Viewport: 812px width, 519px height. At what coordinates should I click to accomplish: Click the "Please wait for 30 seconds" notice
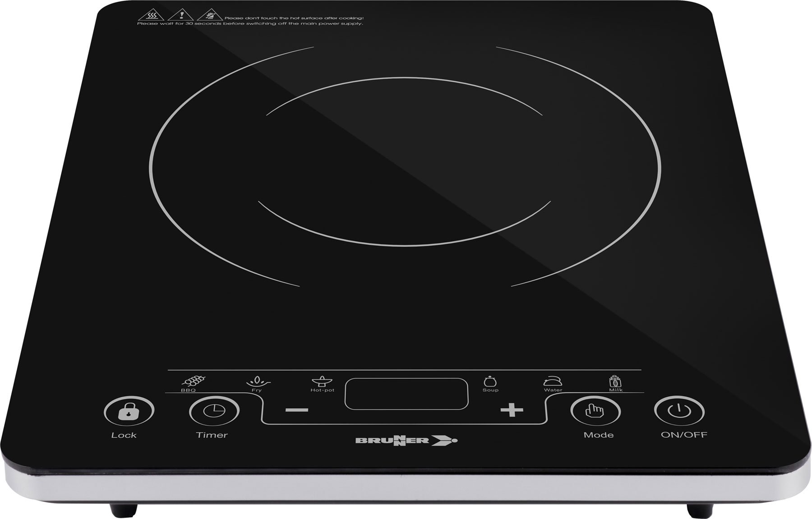249,23
